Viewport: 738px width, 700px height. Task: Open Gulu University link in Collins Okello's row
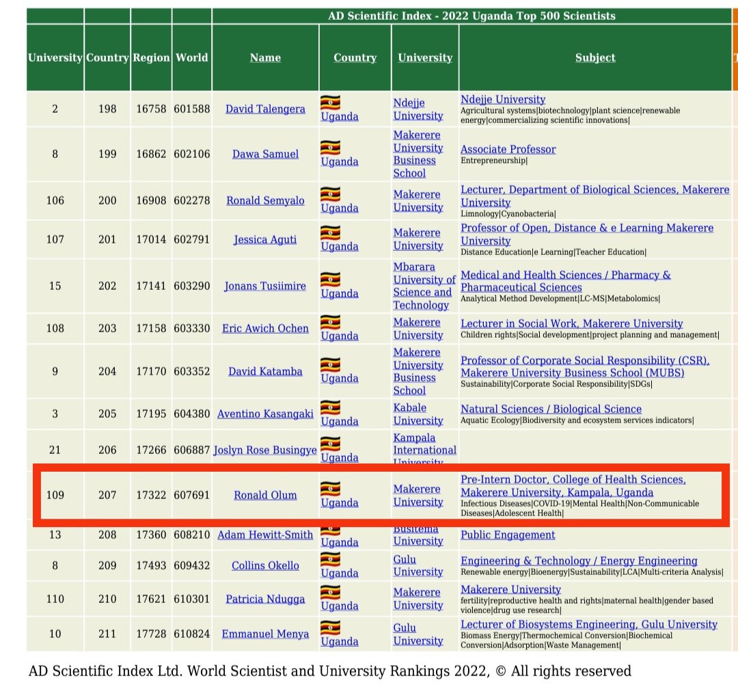(418, 565)
